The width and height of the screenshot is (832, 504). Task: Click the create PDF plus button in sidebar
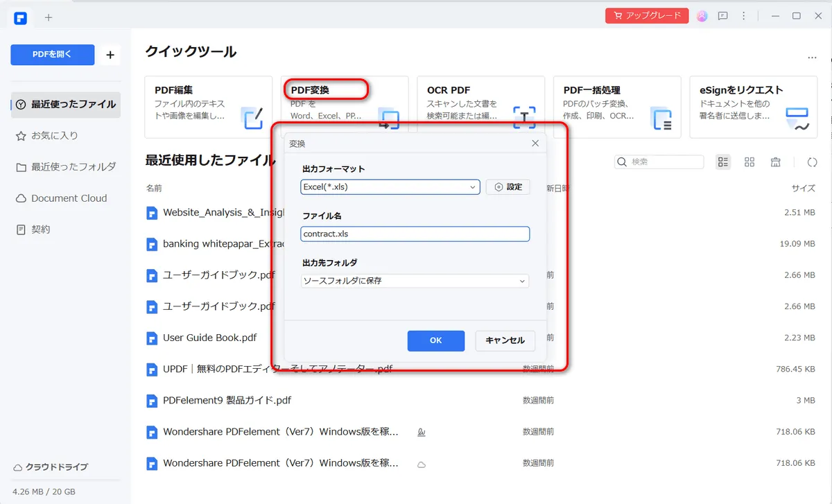click(x=110, y=55)
